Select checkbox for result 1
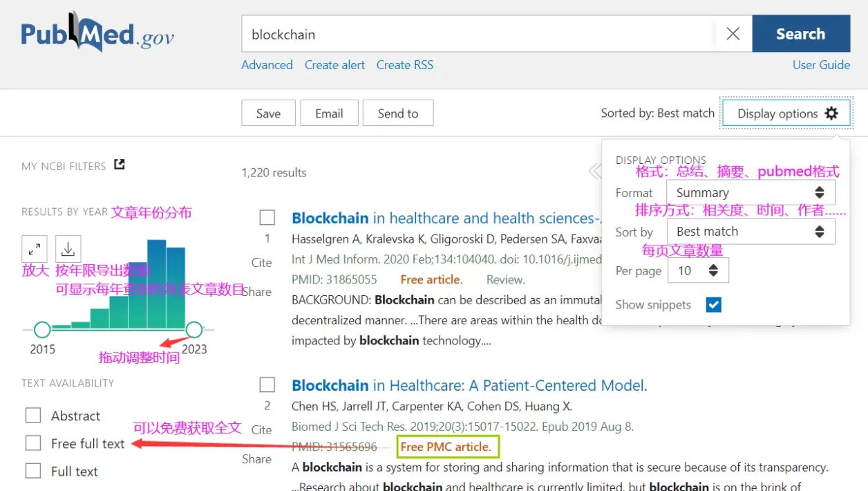This screenshot has height=491, width=868. click(267, 218)
